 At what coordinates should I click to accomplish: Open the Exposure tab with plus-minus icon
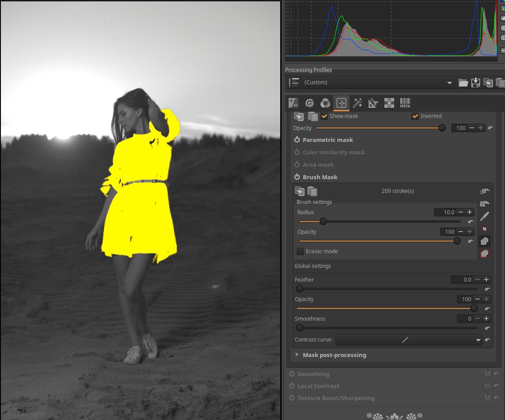tap(294, 103)
